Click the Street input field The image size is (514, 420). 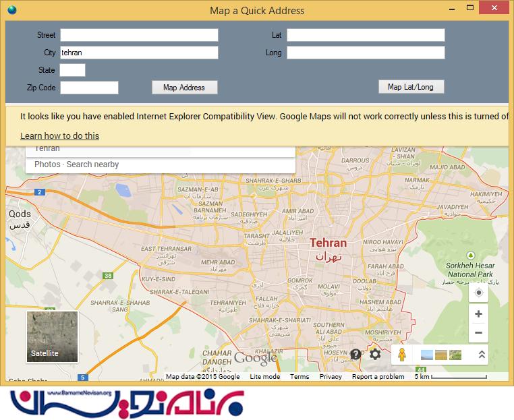coord(139,35)
